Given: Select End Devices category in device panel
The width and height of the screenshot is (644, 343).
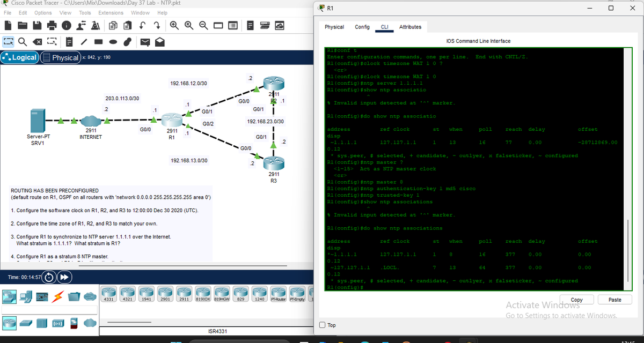Looking at the screenshot, I should (x=25, y=296).
